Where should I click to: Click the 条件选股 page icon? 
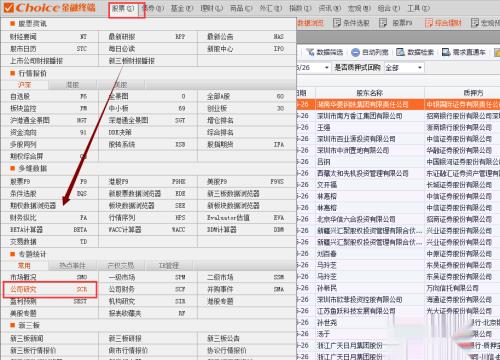click(337, 23)
